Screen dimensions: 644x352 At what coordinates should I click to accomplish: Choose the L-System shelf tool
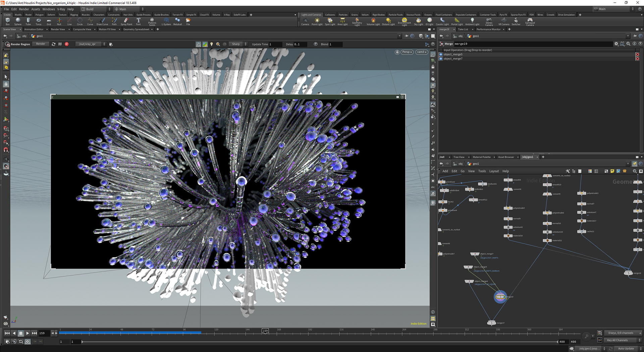[166, 21]
